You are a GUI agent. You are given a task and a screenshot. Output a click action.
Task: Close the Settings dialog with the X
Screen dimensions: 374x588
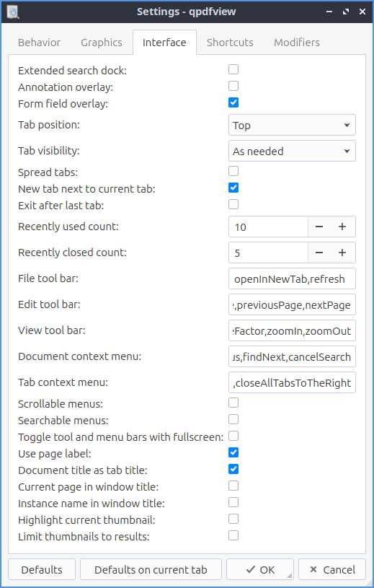coord(362,12)
